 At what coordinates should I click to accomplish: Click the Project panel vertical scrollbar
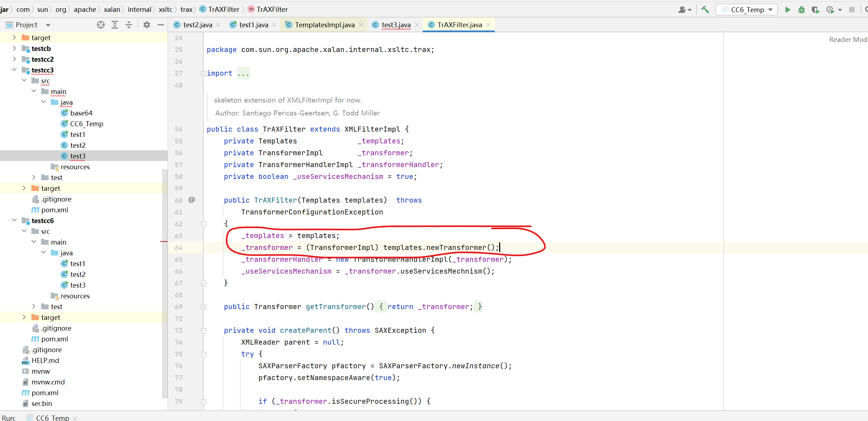coord(165,283)
